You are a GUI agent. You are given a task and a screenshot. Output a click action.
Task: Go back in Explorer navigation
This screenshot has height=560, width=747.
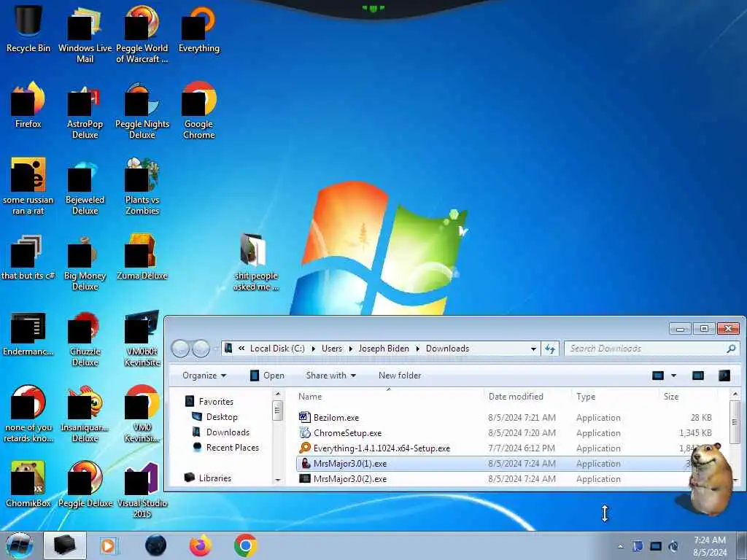(x=181, y=349)
